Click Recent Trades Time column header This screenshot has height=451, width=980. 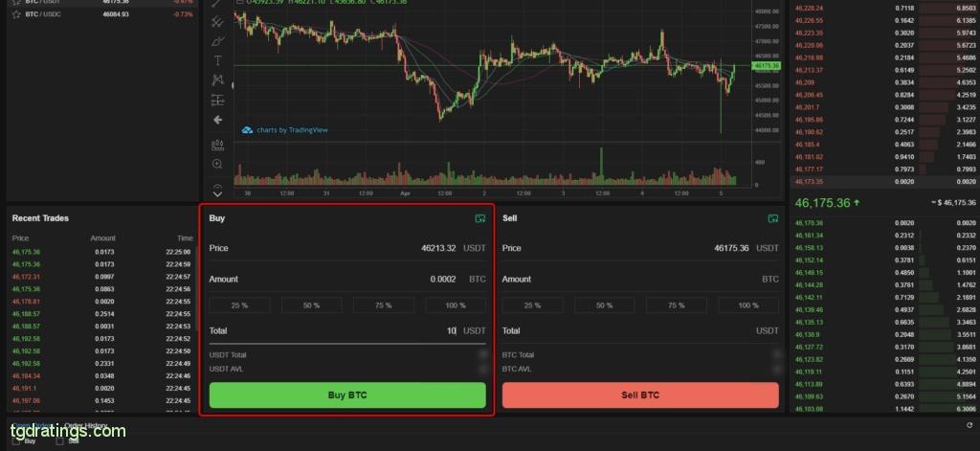[x=185, y=238]
